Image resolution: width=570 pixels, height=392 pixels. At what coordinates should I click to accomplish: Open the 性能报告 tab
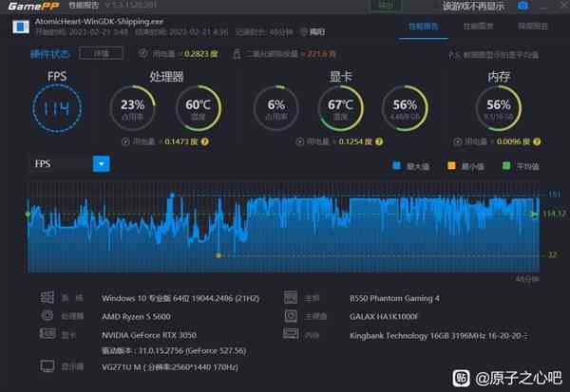(423, 27)
